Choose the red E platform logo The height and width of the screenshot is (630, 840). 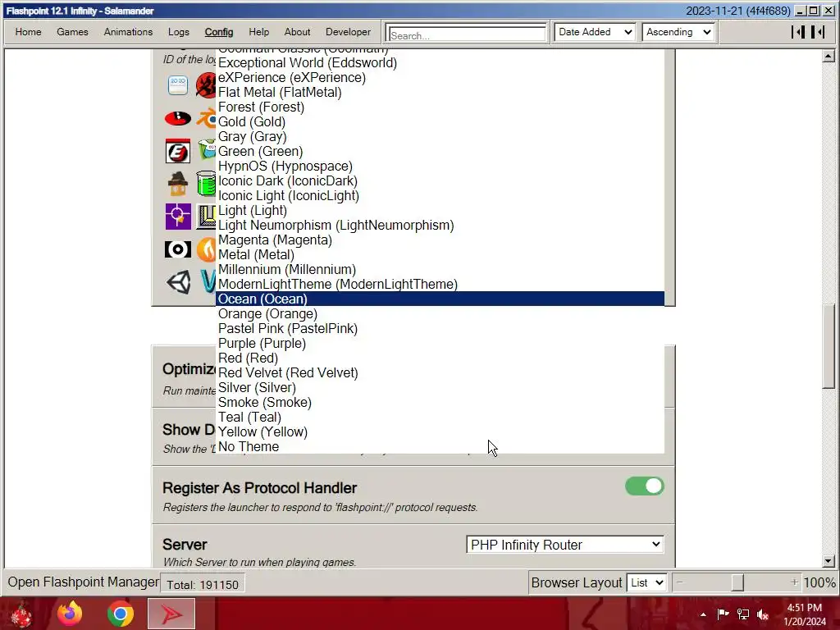pos(178,151)
